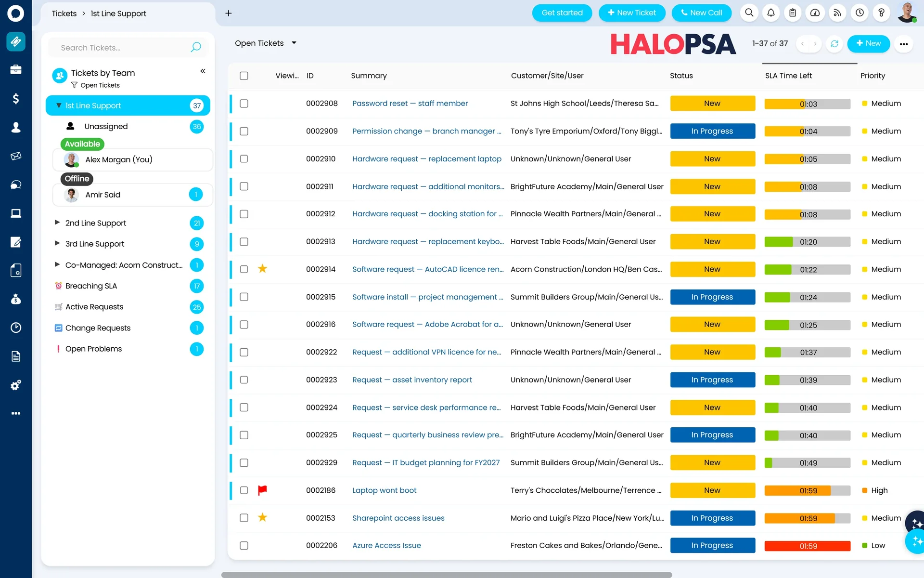This screenshot has height=578, width=924.
Task: Select ticket 0002913 checkbox
Action: pos(244,242)
